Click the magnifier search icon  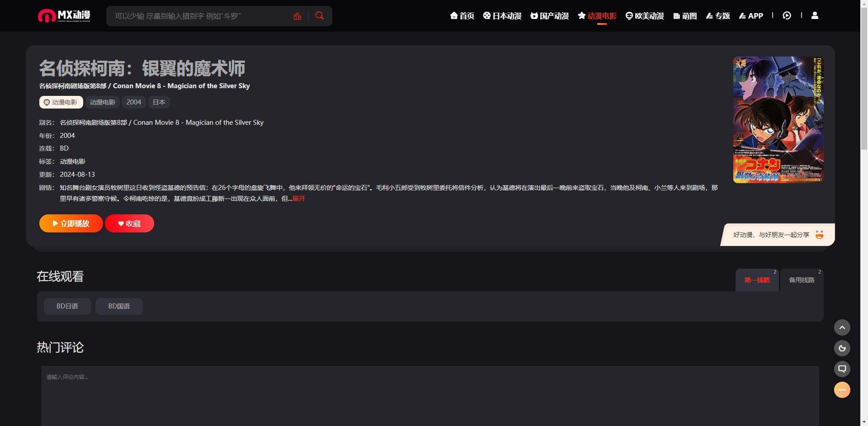point(320,16)
